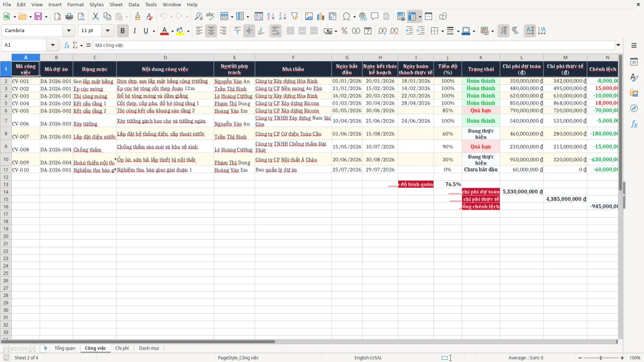Switch to the Tổng quan sheet tab
Screen dimensions: 644x362
coord(65,349)
